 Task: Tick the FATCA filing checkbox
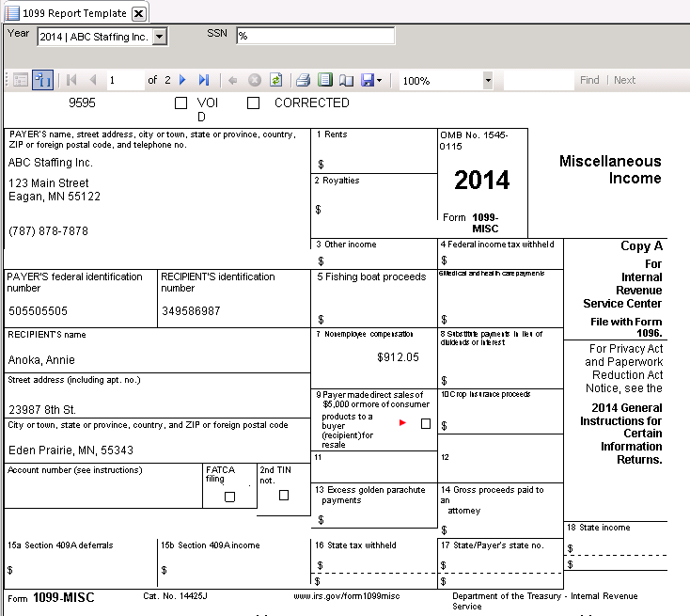tap(229, 497)
